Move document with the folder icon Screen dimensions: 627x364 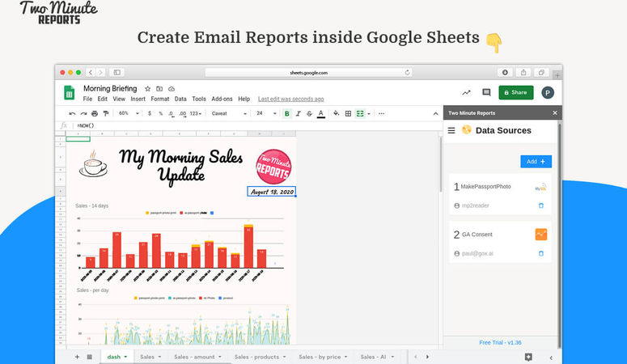point(159,89)
